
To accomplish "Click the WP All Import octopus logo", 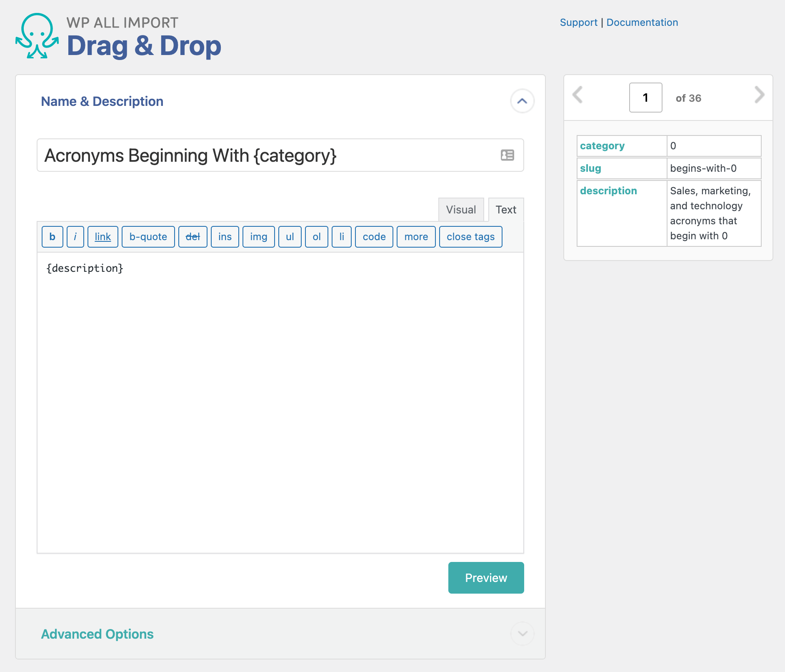I will (x=37, y=36).
